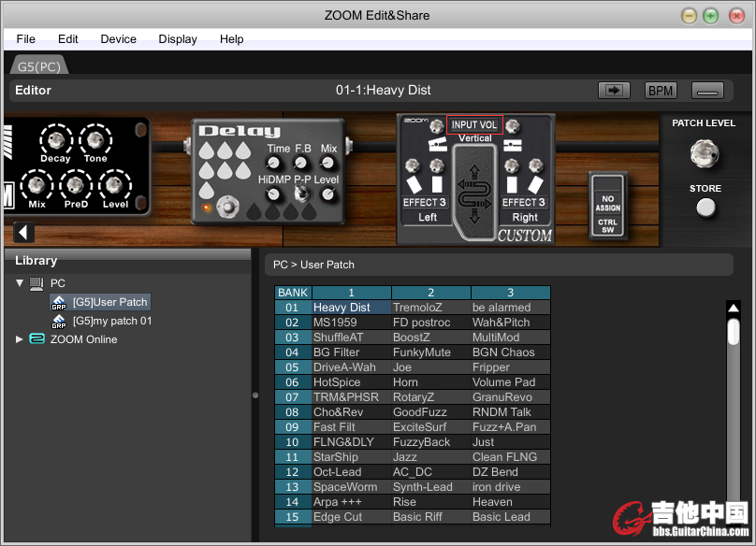This screenshot has width=756, height=546.
Task: Click the knob left of INPUT VOL
Action: click(436, 126)
